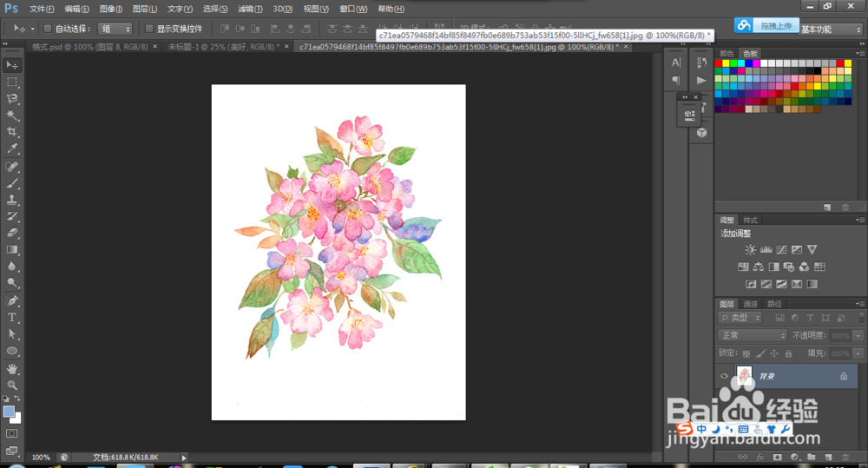Add an Exposure adjustment
This screenshot has width=868, height=468.
(797, 250)
